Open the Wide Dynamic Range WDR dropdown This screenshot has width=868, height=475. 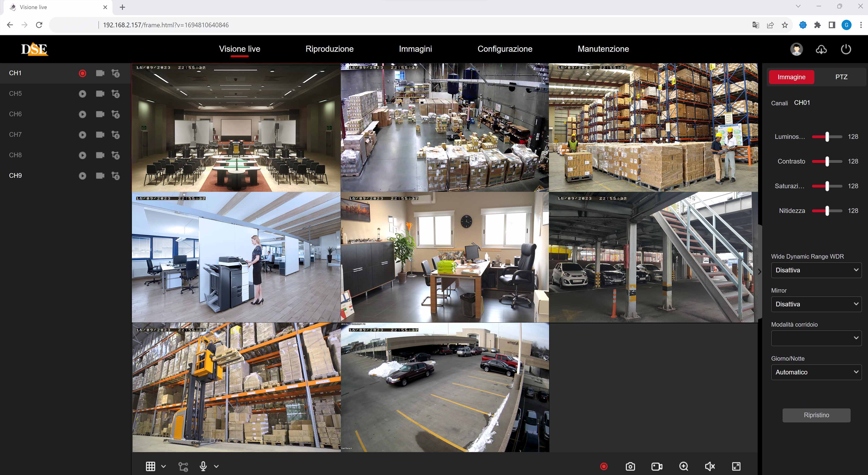click(x=816, y=270)
